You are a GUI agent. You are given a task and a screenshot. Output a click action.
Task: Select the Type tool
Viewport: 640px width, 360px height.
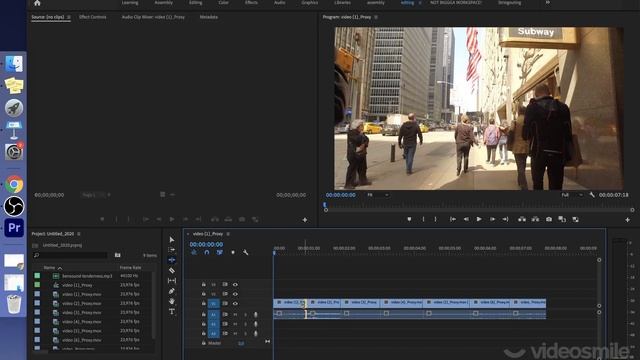coord(172,311)
